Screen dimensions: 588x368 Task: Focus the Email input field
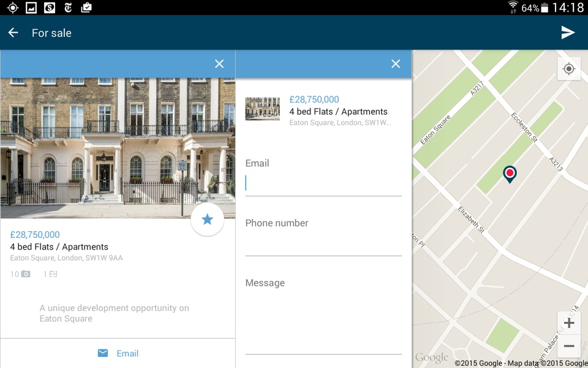(x=323, y=183)
